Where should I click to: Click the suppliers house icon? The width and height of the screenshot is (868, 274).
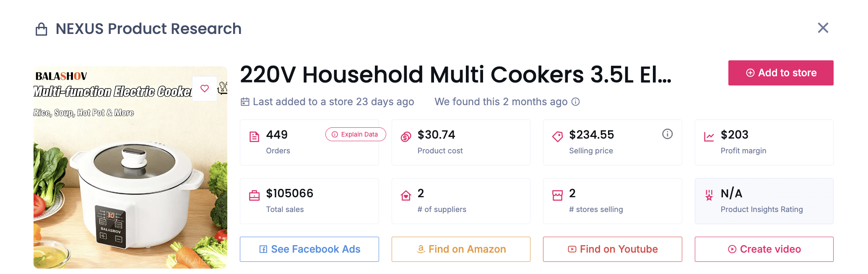point(406,196)
